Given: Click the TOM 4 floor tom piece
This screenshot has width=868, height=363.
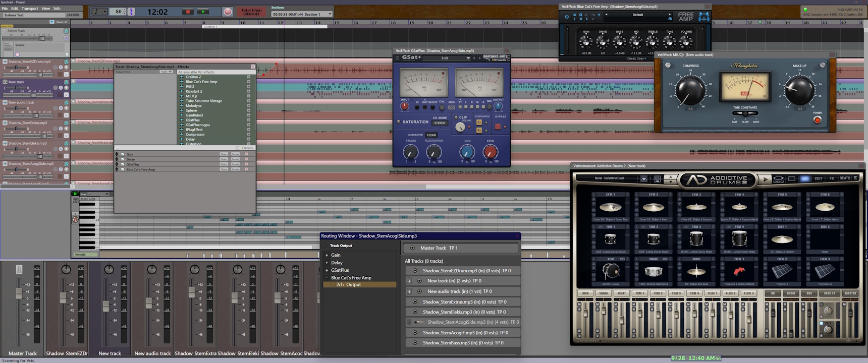Looking at the screenshot, I should coord(739,238).
